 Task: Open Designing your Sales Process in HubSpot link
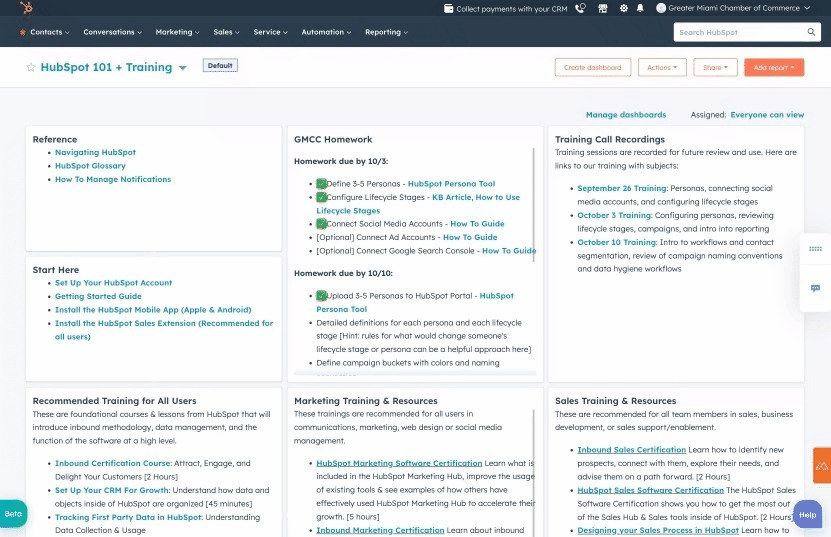click(658, 530)
